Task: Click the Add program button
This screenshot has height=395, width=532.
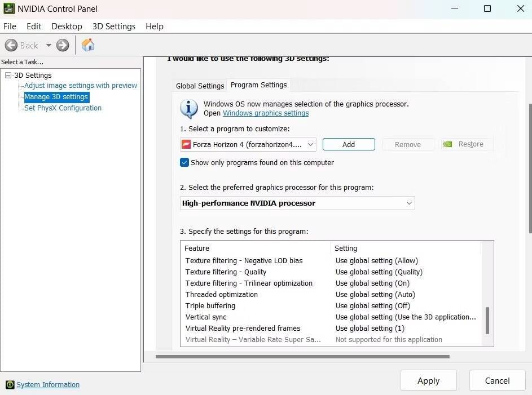Action: pos(349,144)
